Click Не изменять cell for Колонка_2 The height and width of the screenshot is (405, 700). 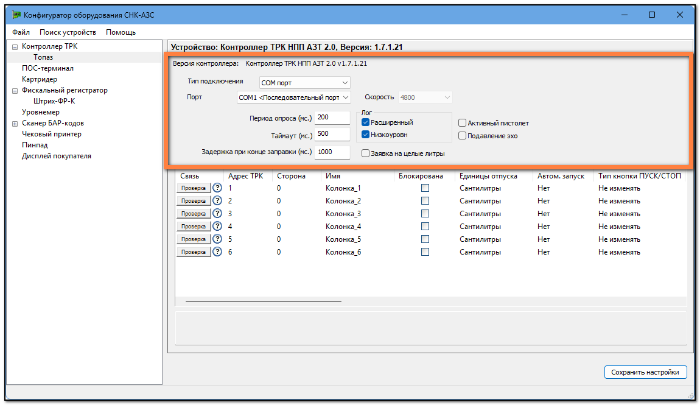619,200
